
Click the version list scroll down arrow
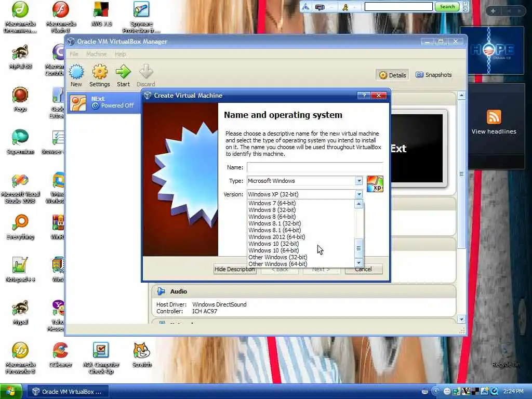pyautogui.click(x=358, y=263)
